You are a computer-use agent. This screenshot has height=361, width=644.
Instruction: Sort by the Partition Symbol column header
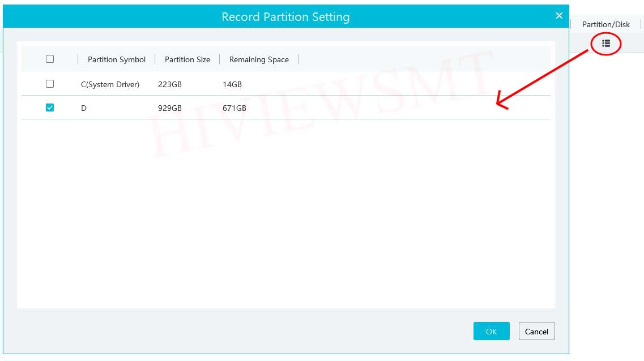(117, 59)
